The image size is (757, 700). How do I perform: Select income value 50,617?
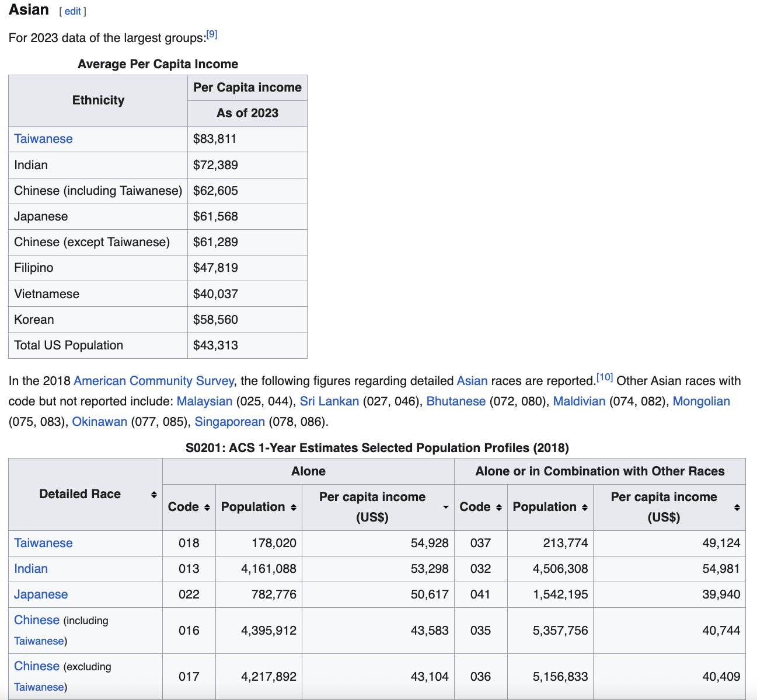click(x=430, y=594)
